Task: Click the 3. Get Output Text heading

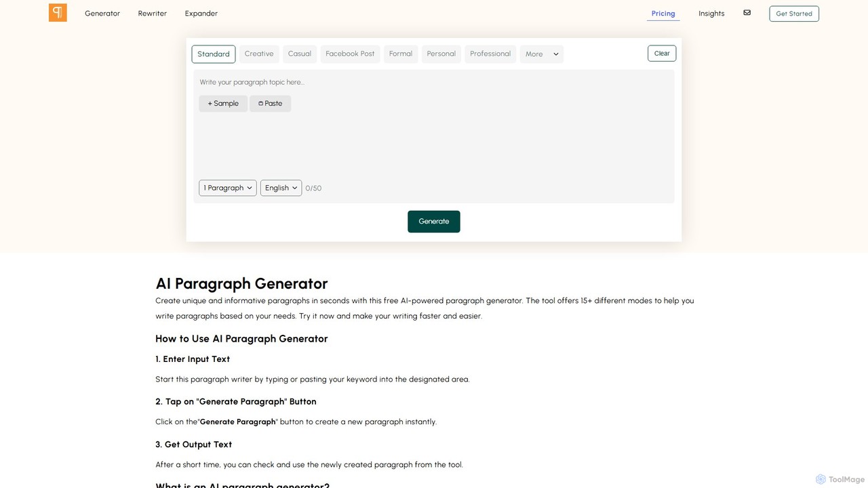Action: [x=194, y=445]
